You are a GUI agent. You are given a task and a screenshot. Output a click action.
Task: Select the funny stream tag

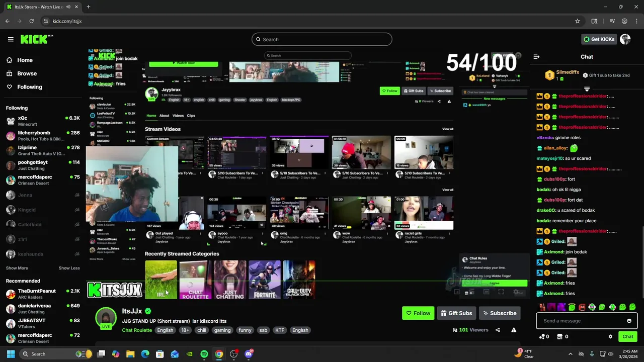click(245, 330)
